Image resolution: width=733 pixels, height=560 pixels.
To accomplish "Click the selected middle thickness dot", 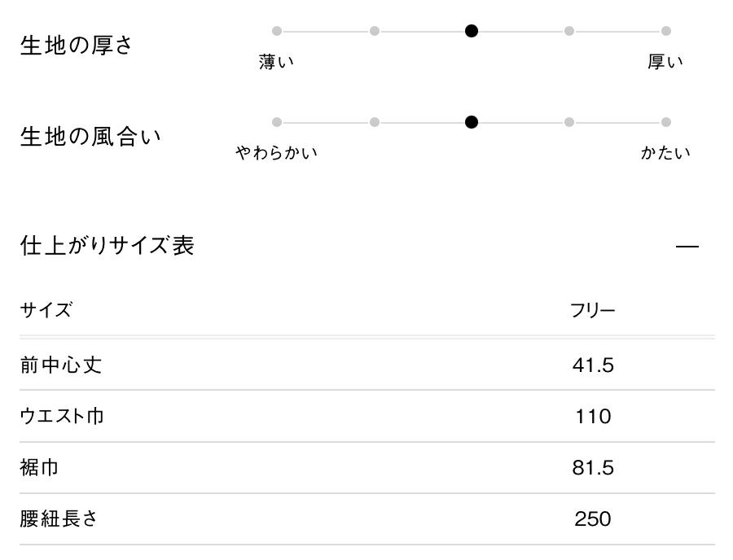I will click(472, 31).
